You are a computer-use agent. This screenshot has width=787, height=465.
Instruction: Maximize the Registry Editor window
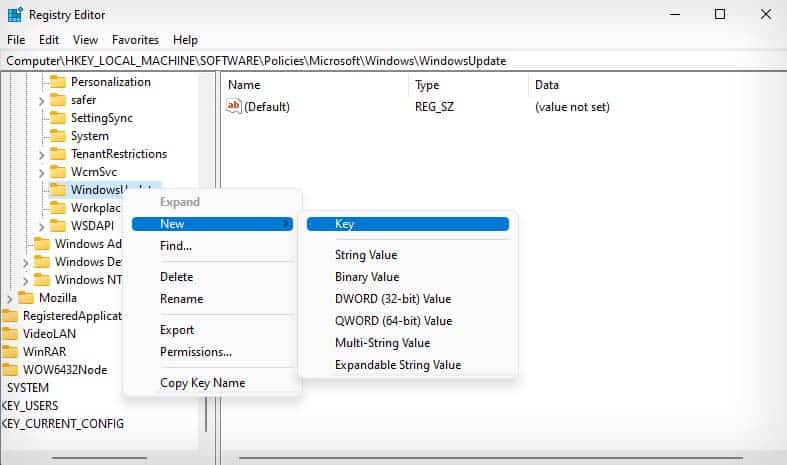tap(720, 14)
